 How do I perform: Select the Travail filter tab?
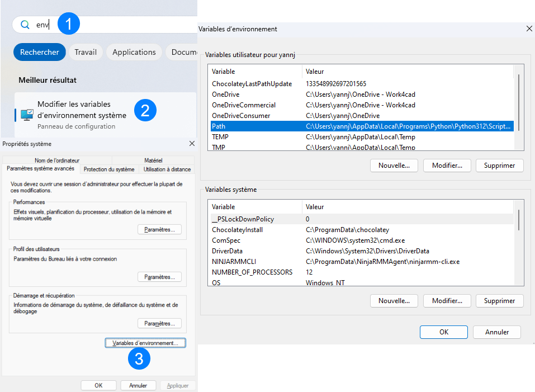click(x=86, y=52)
